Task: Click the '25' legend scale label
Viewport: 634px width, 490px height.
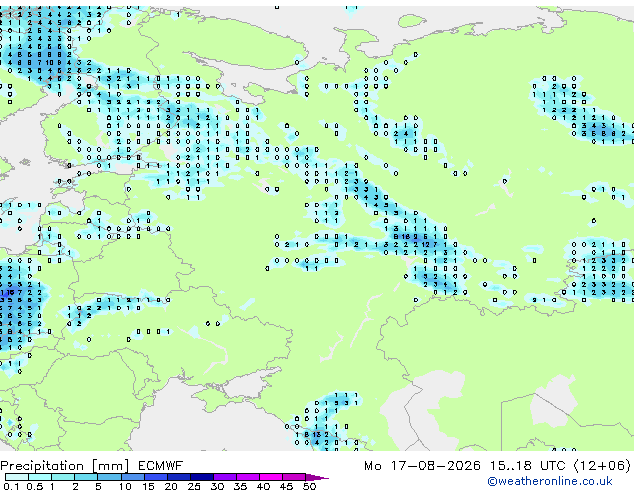Action: tap(194, 486)
